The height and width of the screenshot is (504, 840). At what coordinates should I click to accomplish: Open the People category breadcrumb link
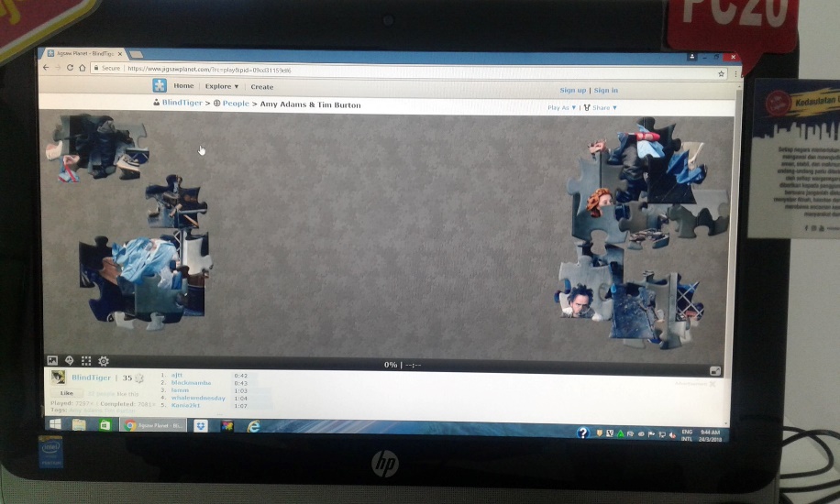(235, 104)
